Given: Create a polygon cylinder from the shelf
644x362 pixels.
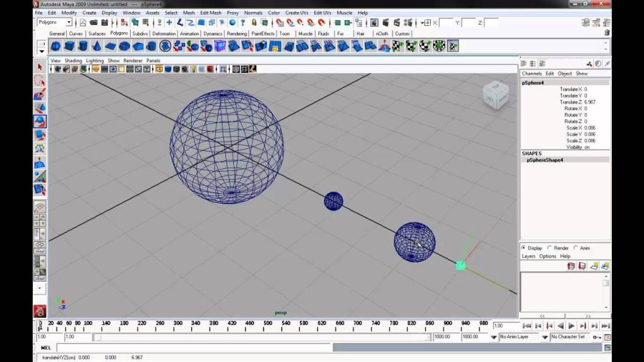Looking at the screenshot, I should tap(83, 46).
